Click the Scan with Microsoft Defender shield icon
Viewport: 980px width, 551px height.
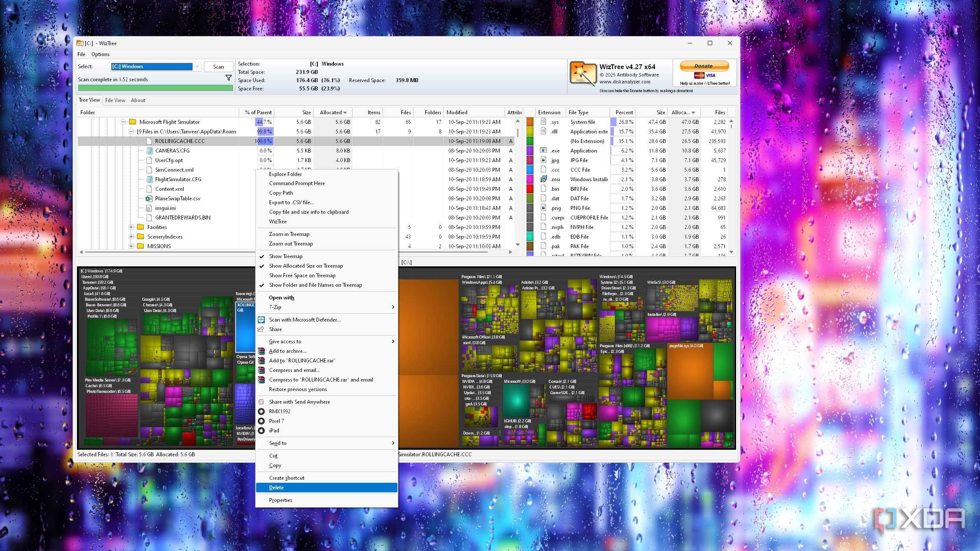(x=261, y=320)
